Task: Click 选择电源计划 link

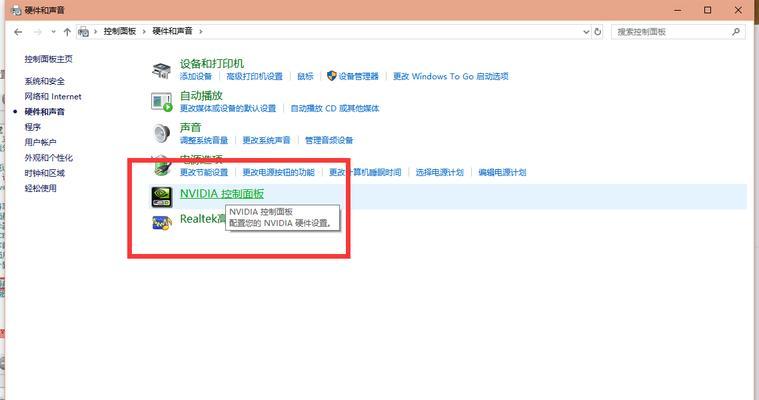Action: pos(440,172)
